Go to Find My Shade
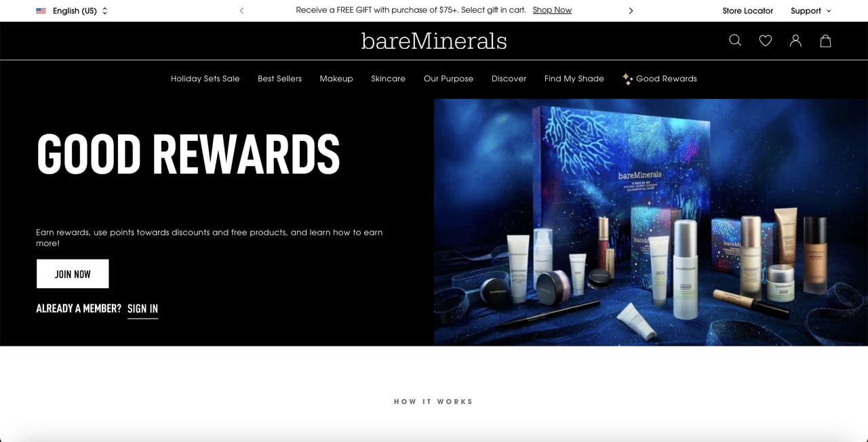Image resolution: width=868 pixels, height=442 pixels. [574, 79]
